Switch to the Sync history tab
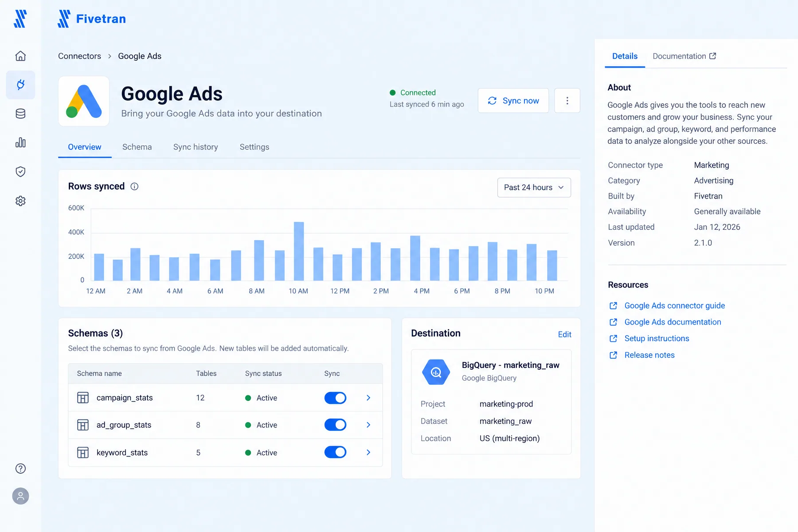Screen dimensions: 798x532 (196, 147)
